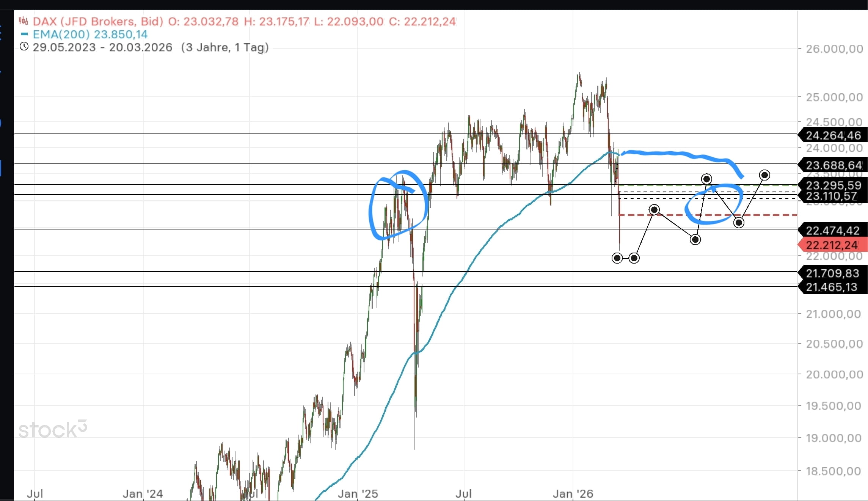The height and width of the screenshot is (501, 868).
Task: Click the EMA(200) 23.850,14 indicator label
Action: [x=90, y=35]
